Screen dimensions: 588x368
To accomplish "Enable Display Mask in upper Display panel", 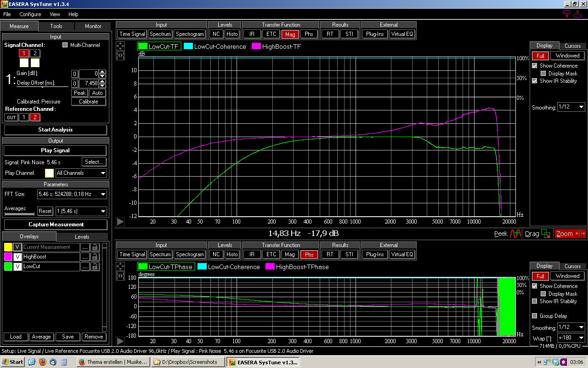I will pos(543,74).
